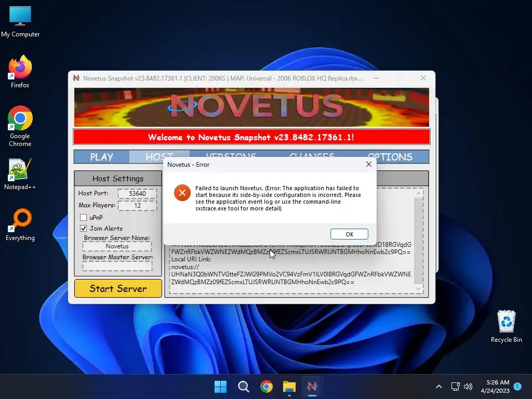Open the Windows Start menu
Viewport: 532px width, 399px height.
[x=220, y=387]
